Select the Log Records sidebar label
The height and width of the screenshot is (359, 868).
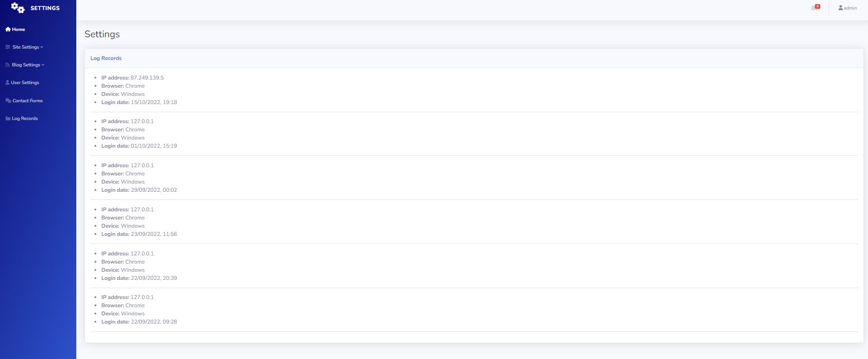25,119
